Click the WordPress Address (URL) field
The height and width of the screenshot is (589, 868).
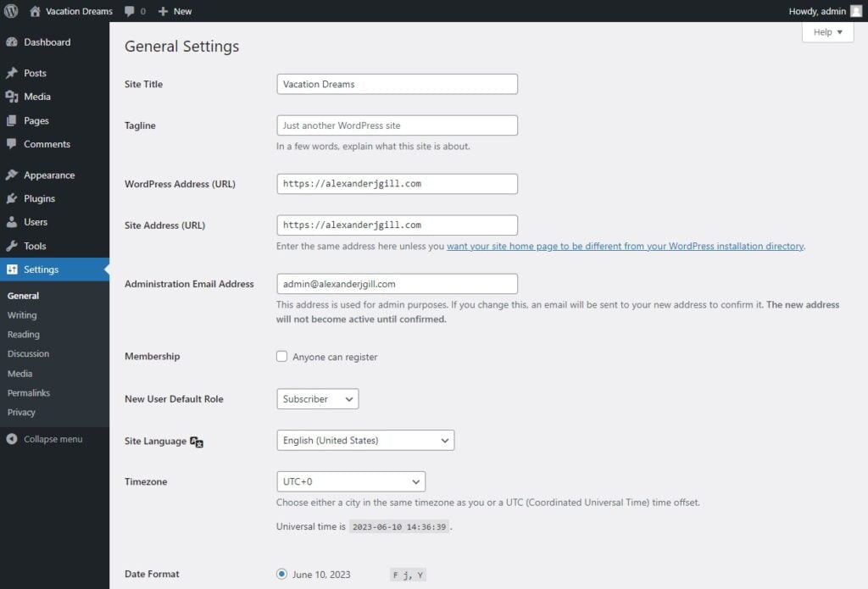pyautogui.click(x=397, y=184)
